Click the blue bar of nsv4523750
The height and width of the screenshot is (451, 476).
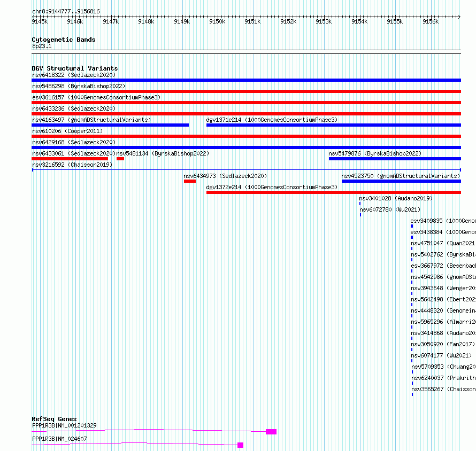coord(401,181)
